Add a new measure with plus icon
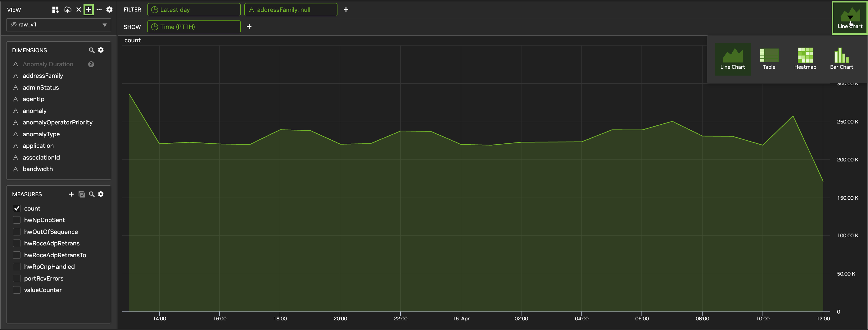Screen dimensions: 868x330 click(x=71, y=194)
